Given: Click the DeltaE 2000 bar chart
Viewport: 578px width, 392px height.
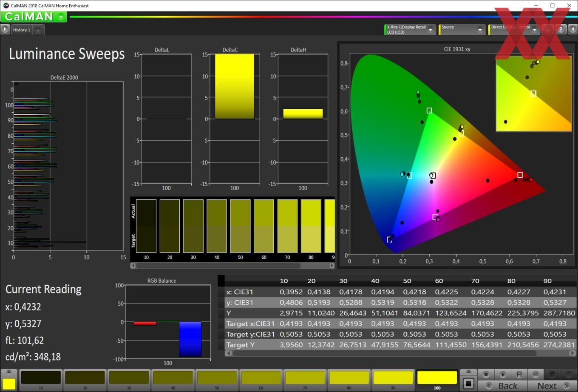Looking at the screenshot, I should click(x=68, y=166).
